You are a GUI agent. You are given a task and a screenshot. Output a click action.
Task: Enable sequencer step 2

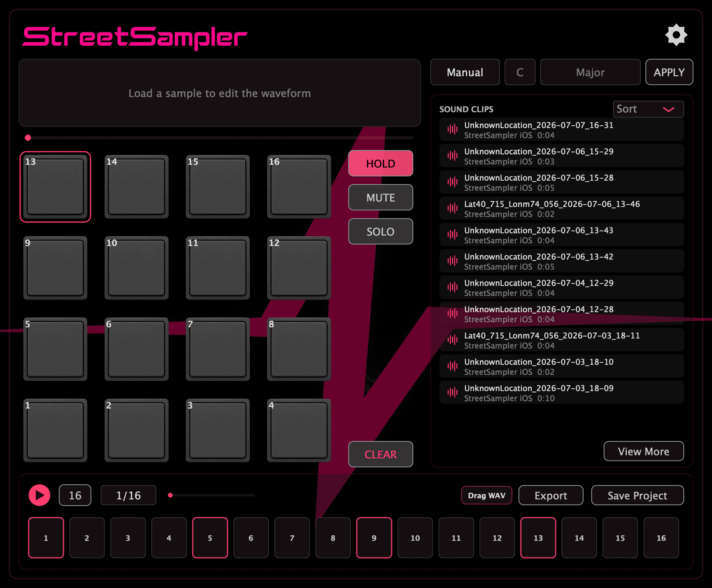pyautogui.click(x=87, y=538)
